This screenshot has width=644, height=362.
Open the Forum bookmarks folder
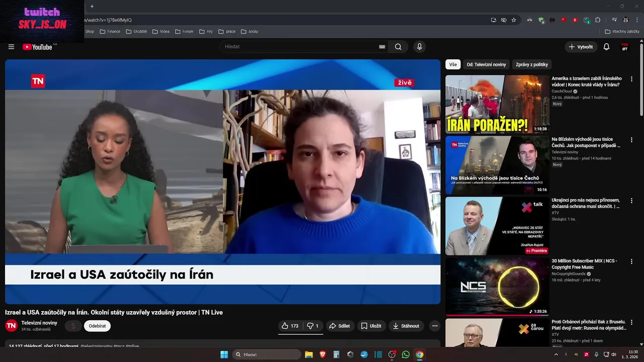184,31
